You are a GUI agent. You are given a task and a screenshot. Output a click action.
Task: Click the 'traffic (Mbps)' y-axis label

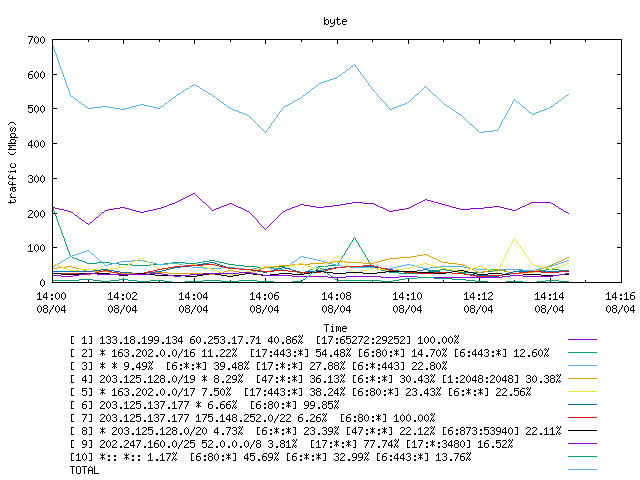13,162
